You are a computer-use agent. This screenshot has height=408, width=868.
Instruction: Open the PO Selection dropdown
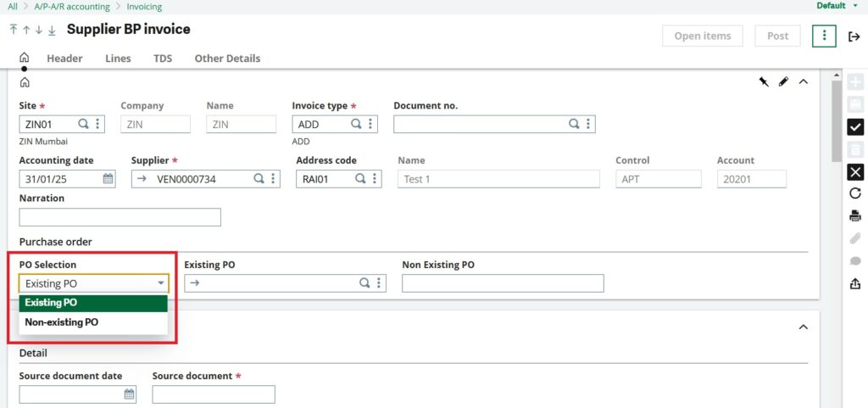coord(160,283)
